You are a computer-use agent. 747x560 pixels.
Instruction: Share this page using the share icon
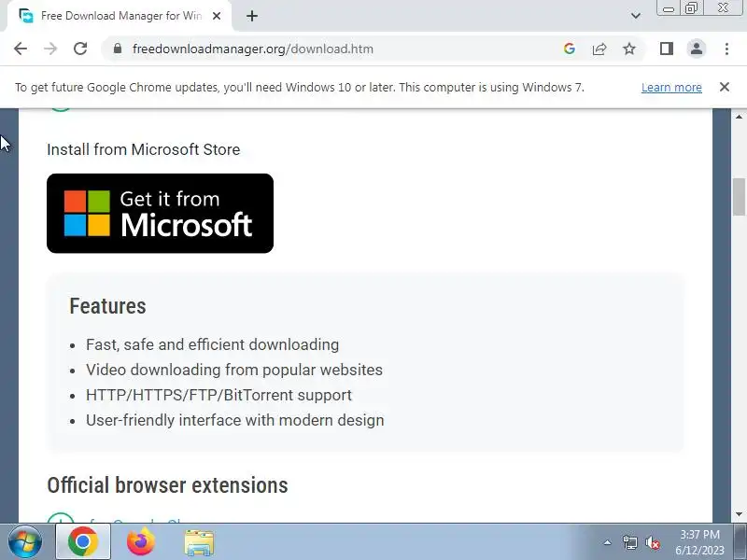tap(599, 49)
